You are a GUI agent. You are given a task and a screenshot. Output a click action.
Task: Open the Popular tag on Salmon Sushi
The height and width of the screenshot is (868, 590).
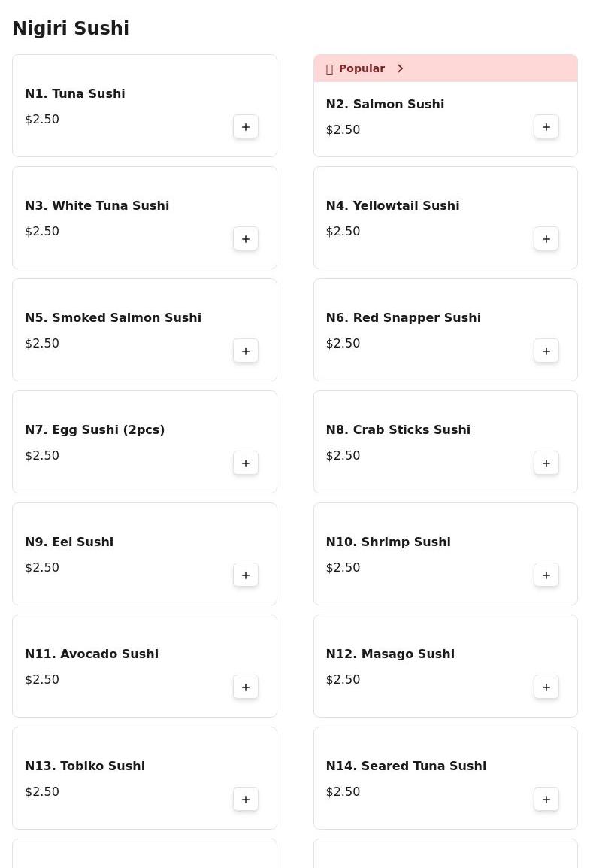pos(361,68)
